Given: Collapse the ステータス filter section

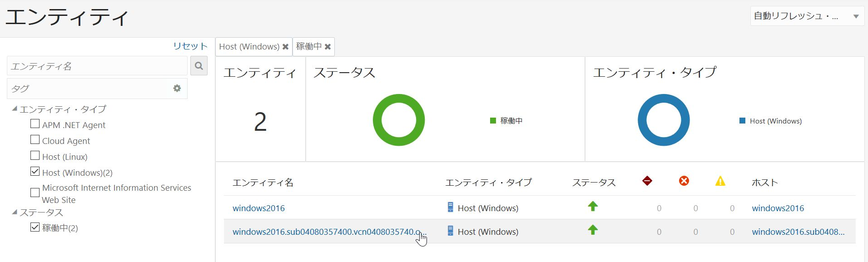Looking at the screenshot, I should pyautogui.click(x=15, y=212).
